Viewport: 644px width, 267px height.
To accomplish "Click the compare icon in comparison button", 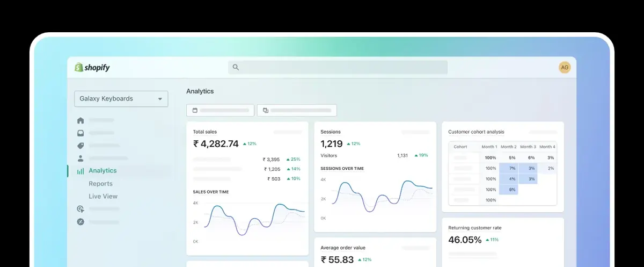I will [x=266, y=110].
